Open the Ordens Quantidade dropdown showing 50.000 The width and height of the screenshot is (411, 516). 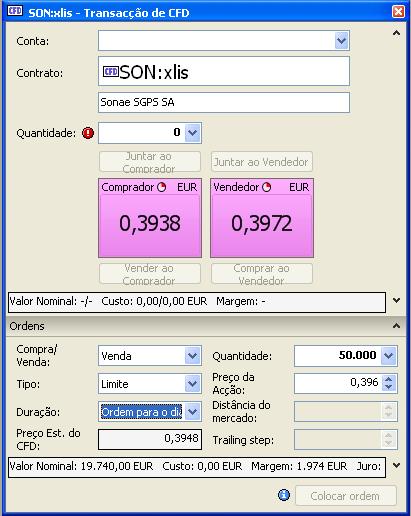tap(389, 356)
